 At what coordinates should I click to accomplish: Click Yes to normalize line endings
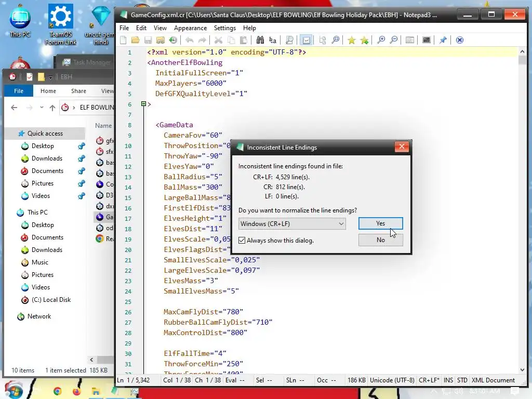[x=381, y=223]
